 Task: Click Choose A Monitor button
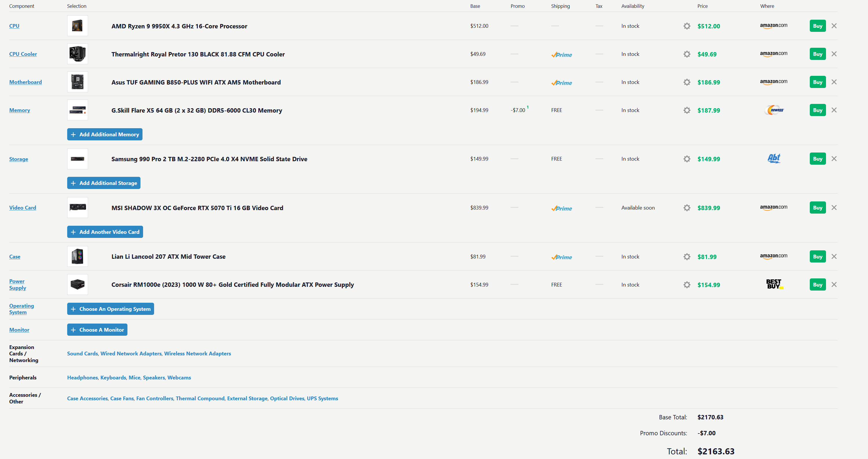point(97,330)
